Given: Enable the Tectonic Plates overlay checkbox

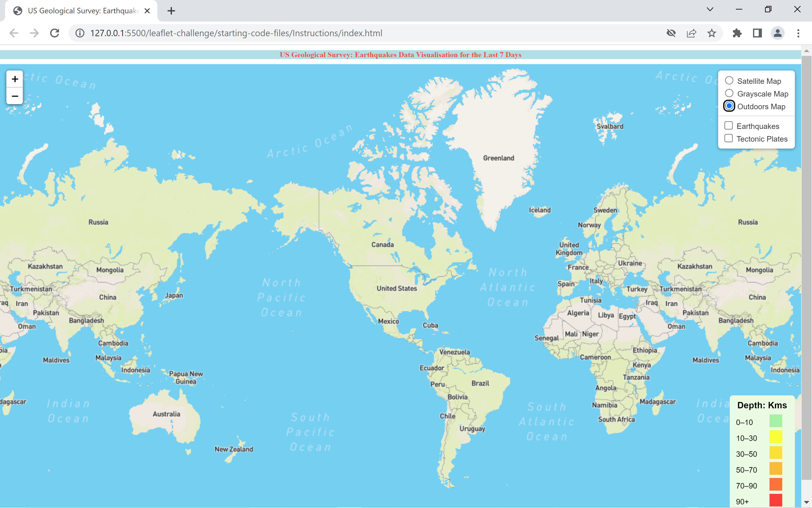Looking at the screenshot, I should coord(728,138).
